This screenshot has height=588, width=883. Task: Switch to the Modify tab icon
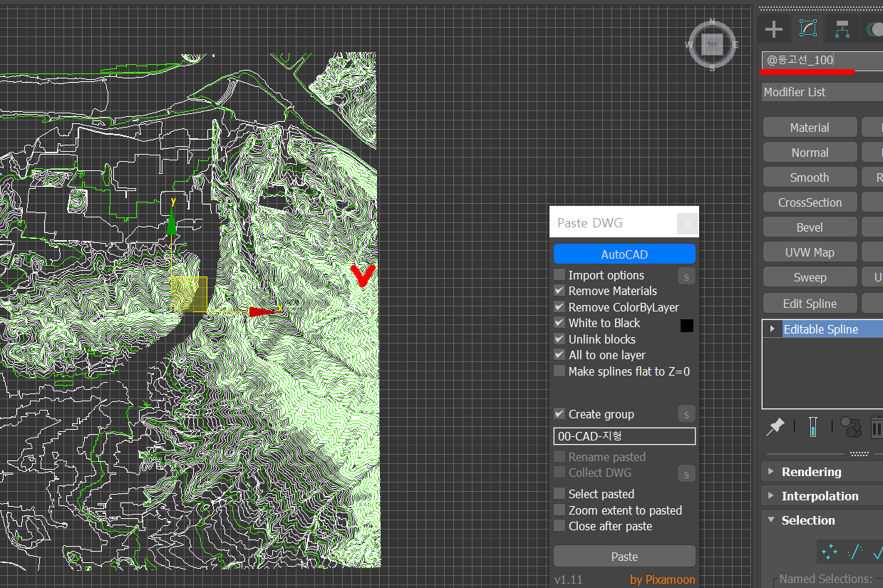808,29
